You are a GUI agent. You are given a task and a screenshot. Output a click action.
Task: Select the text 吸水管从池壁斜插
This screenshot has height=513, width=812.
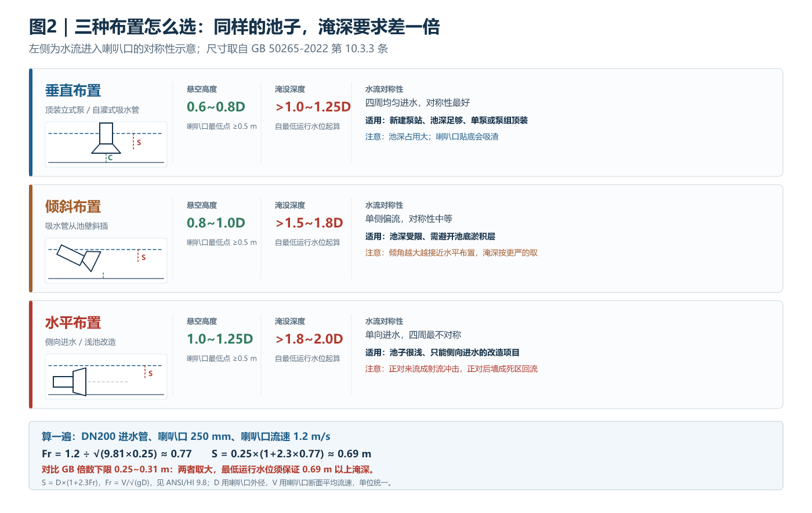77,226
